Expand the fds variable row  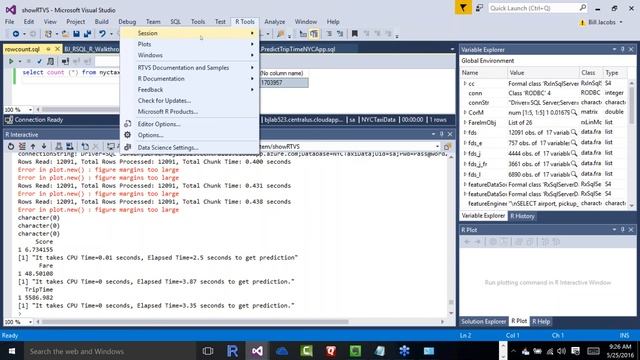coord(465,133)
